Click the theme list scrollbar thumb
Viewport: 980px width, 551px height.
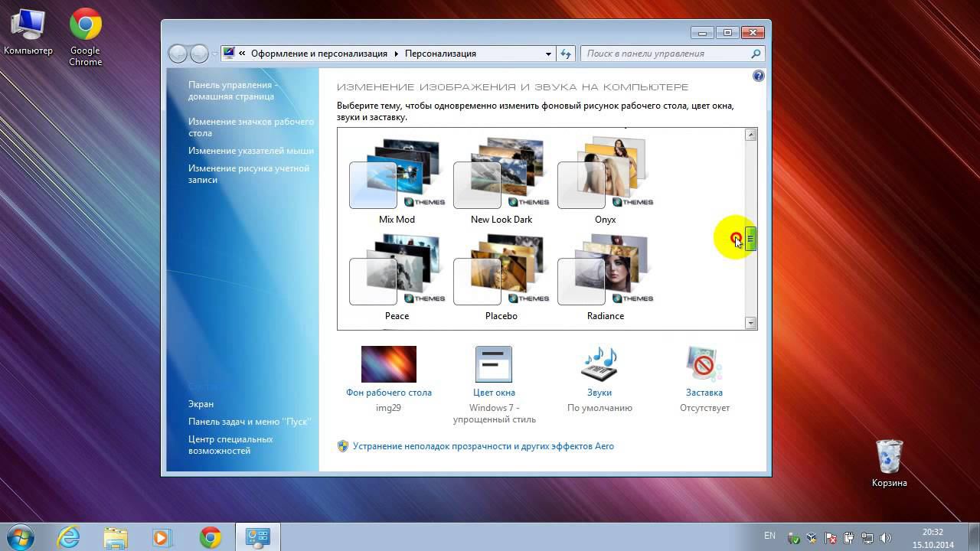click(x=750, y=240)
